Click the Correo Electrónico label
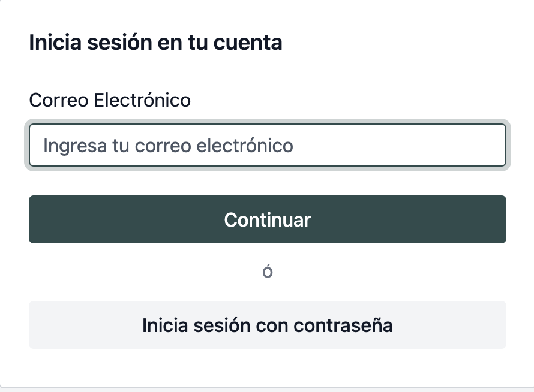This screenshot has width=534, height=392. tap(110, 100)
